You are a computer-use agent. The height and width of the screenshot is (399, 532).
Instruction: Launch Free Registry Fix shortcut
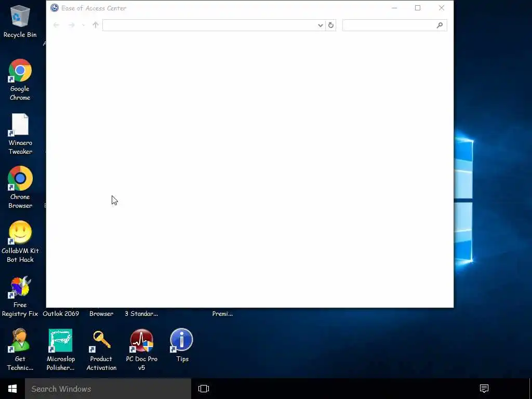pos(20,296)
